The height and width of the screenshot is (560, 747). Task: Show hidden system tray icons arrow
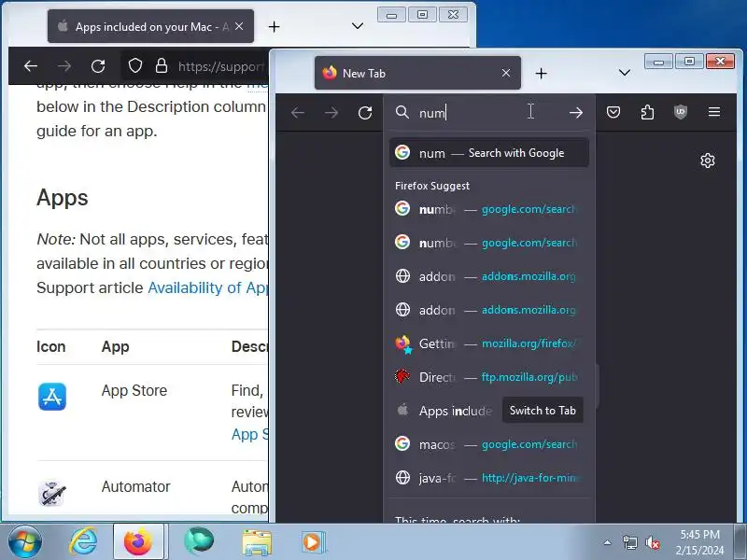[x=608, y=542]
